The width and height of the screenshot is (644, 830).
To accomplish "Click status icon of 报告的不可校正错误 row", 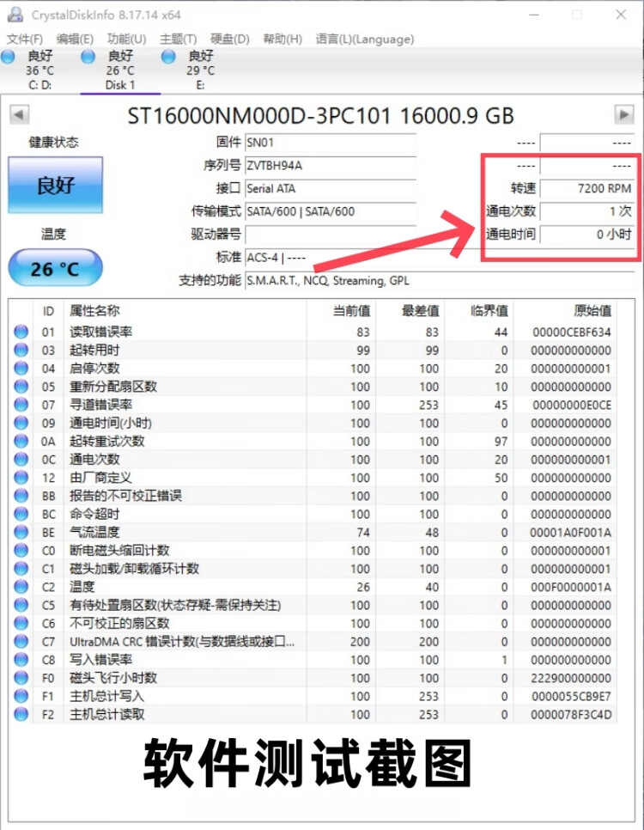I will [21, 496].
